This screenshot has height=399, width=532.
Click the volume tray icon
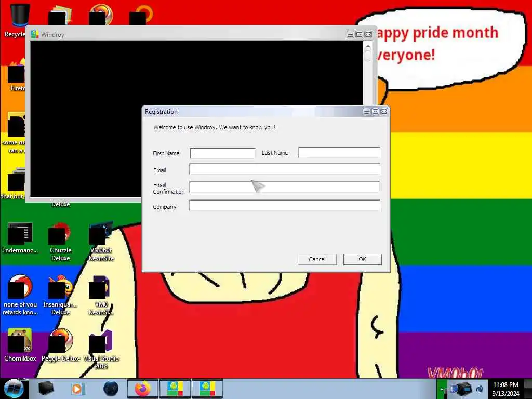480,389
